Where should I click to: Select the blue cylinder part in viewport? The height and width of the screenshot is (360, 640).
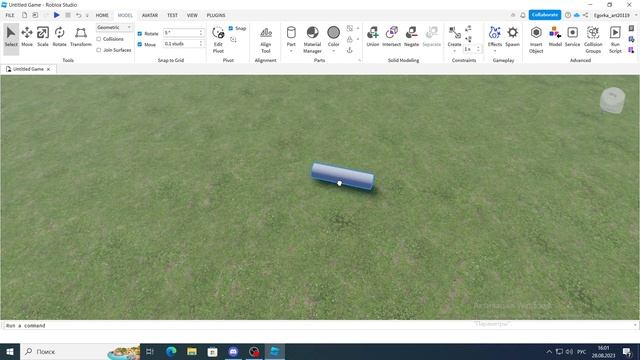(343, 176)
